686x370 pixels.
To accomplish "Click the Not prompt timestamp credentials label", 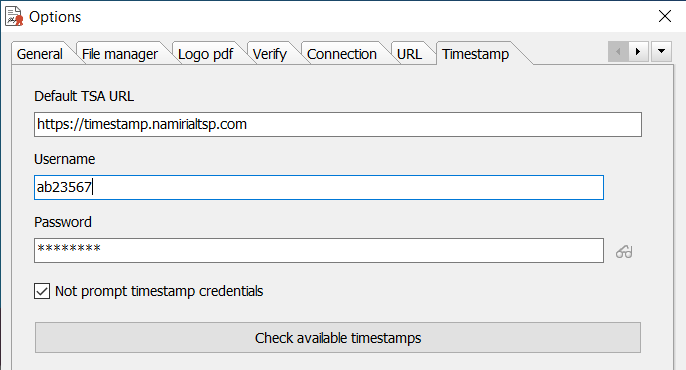I will (159, 291).
